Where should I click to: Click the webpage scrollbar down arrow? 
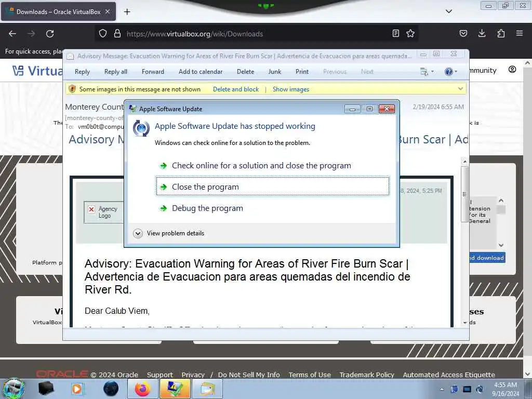(x=527, y=374)
